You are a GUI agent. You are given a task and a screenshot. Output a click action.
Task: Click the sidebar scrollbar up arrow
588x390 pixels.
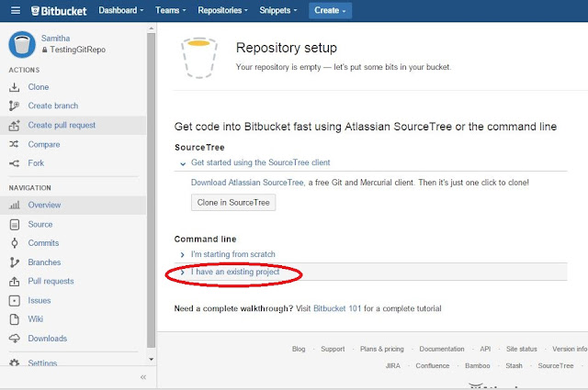coord(151,28)
